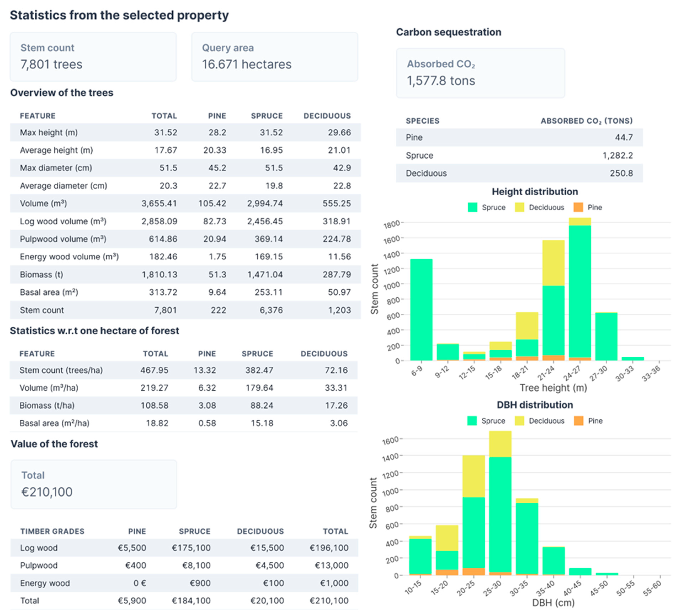
Task: Click the 20-25 cm DBH bar
Action: 474,515
